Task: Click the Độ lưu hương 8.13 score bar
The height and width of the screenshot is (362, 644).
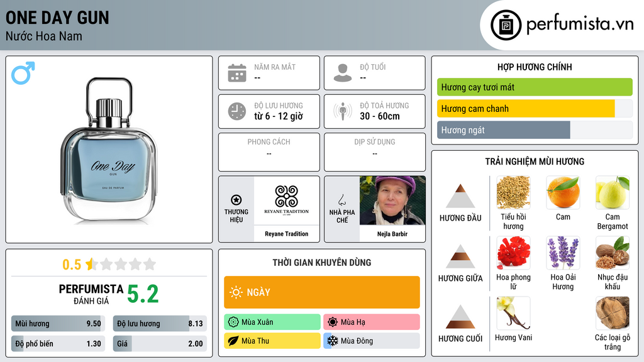Action: [x=160, y=324]
